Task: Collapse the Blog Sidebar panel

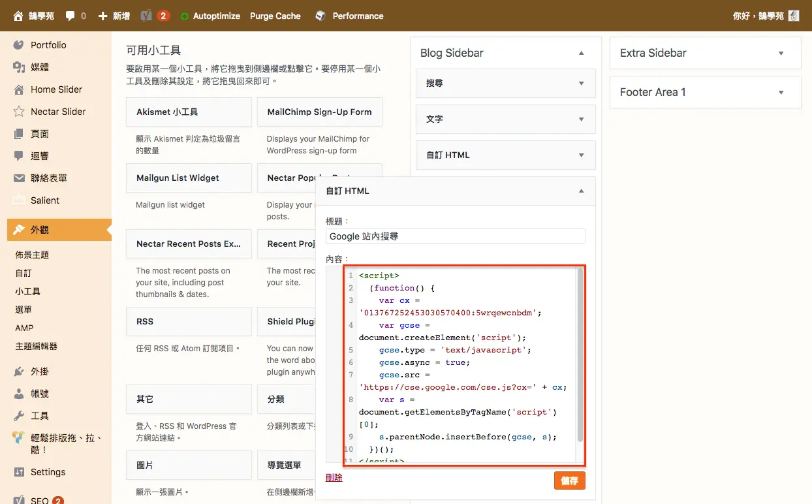Action: [x=582, y=53]
